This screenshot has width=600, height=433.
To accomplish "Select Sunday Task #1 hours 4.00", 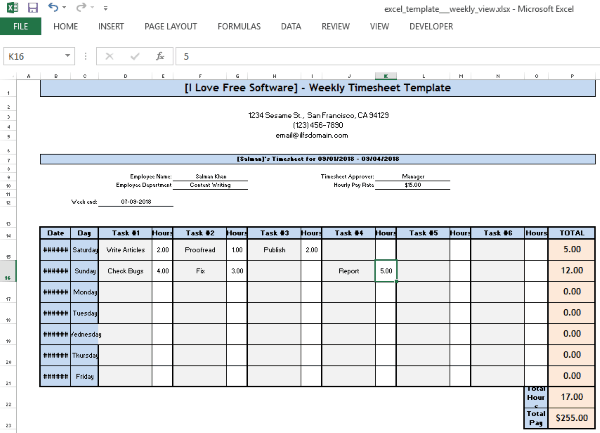I will click(x=163, y=271).
